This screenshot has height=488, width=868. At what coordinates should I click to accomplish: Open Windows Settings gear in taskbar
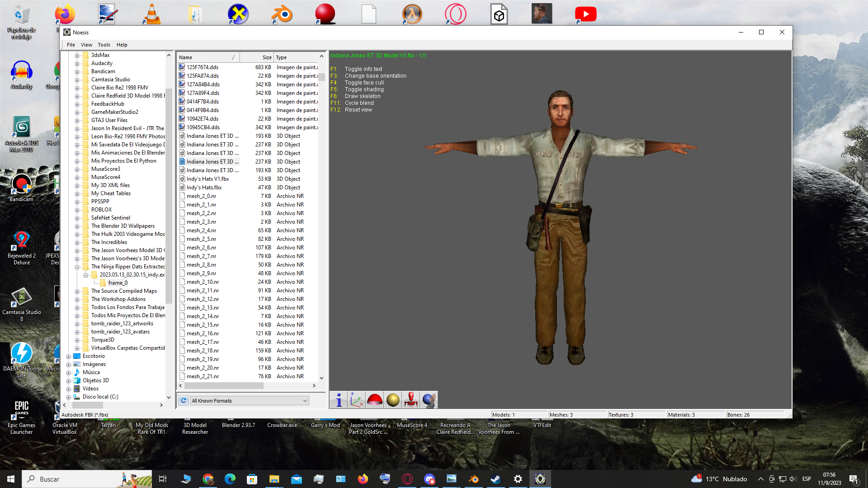pos(518,479)
